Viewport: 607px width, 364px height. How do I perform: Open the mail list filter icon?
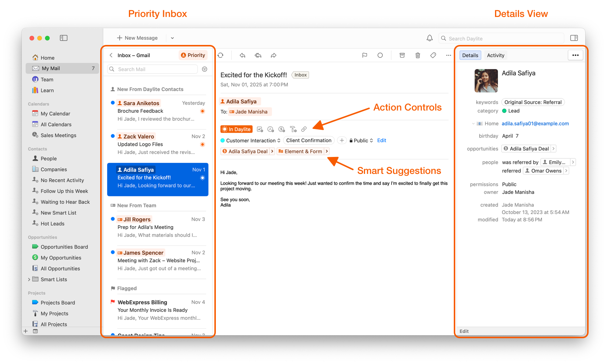click(x=205, y=69)
